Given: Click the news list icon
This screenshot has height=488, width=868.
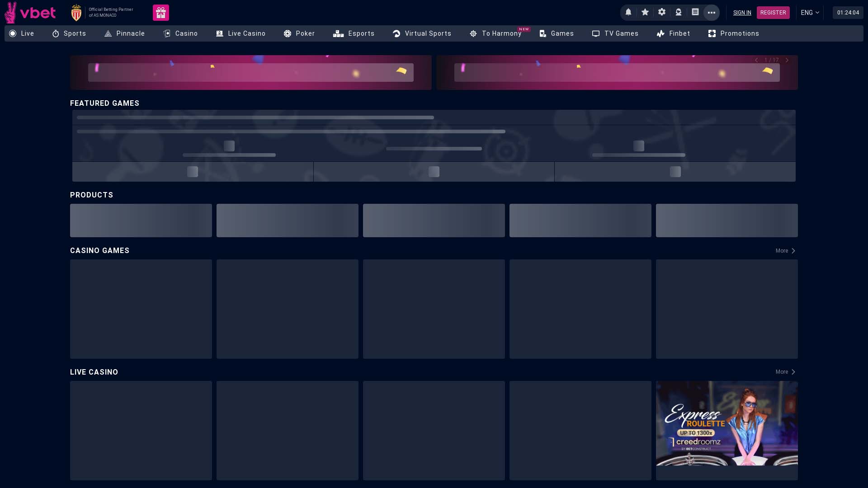Looking at the screenshot, I should pyautogui.click(x=695, y=12).
